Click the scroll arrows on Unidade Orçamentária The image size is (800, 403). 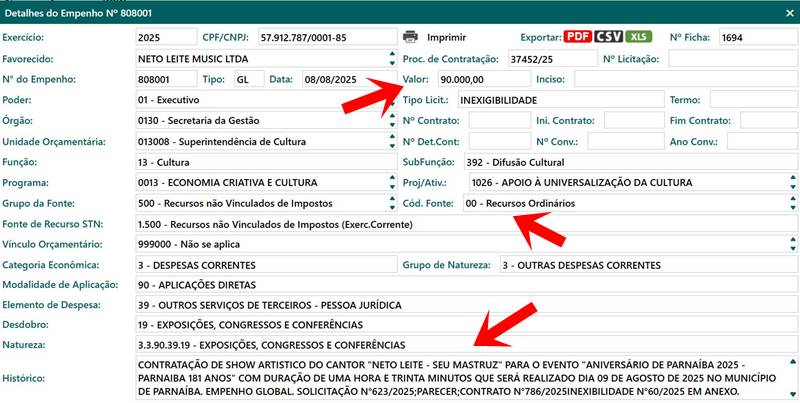(390, 142)
